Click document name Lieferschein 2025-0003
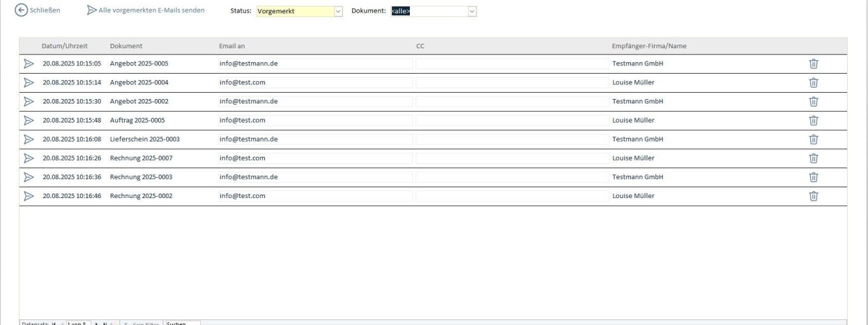 click(x=145, y=139)
